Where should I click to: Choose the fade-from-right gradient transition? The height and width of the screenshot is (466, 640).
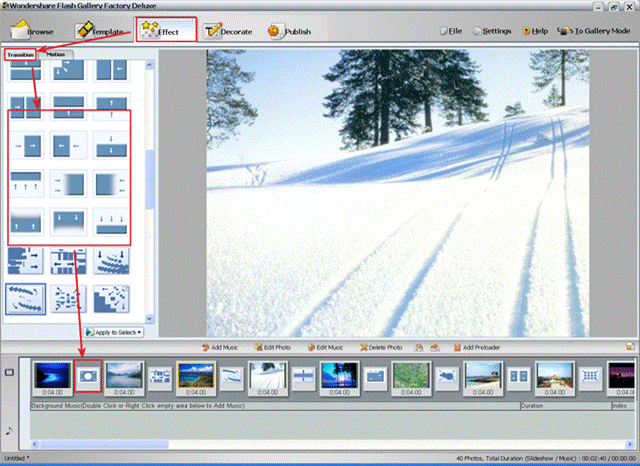111,183
